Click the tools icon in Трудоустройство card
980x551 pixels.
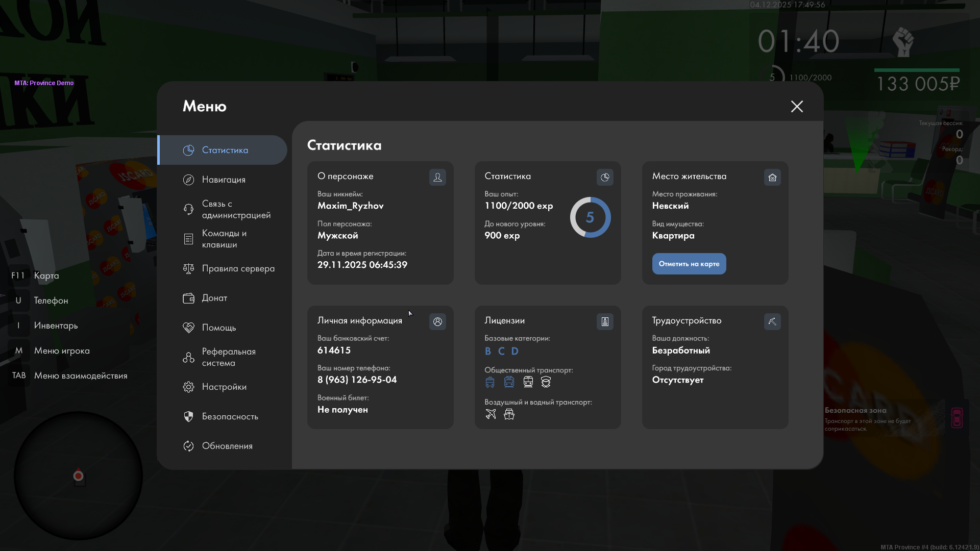(772, 321)
